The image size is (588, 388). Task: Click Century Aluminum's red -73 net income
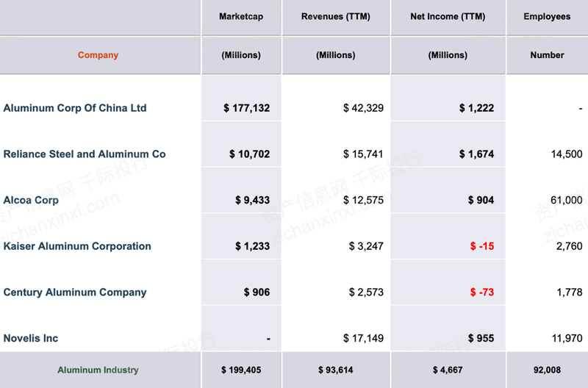coord(482,292)
